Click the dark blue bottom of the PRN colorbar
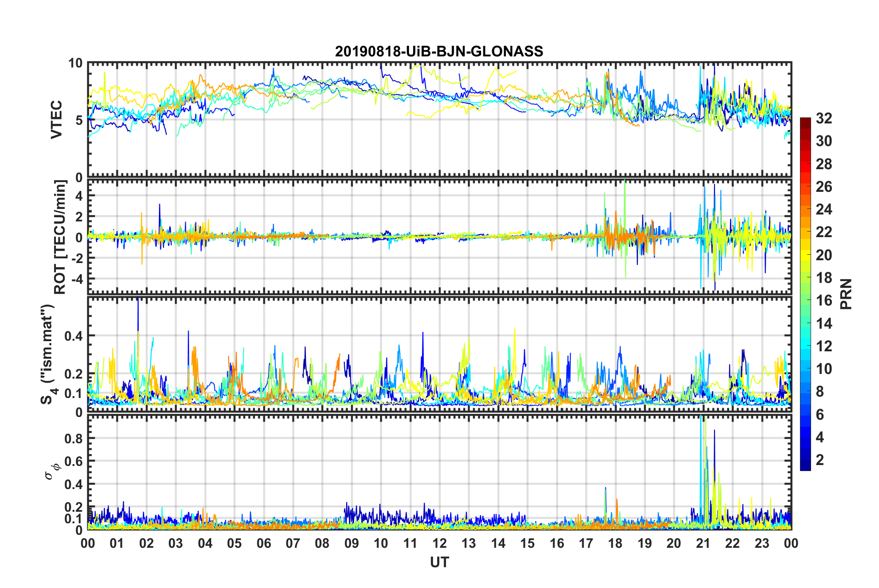The image size is (879, 588). pyautogui.click(x=805, y=465)
